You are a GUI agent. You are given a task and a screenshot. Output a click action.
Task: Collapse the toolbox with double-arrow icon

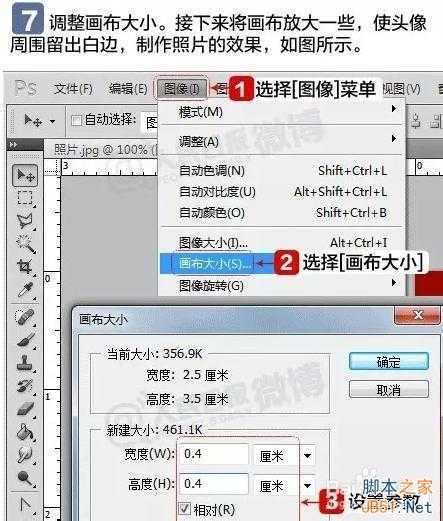click(x=14, y=145)
